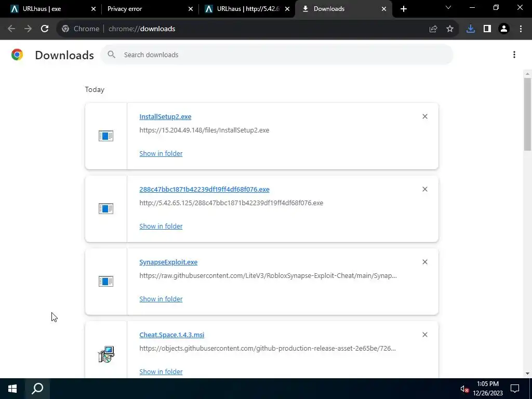Close the Downloads tab
Viewport: 532px width, 399px height.
[384, 9]
